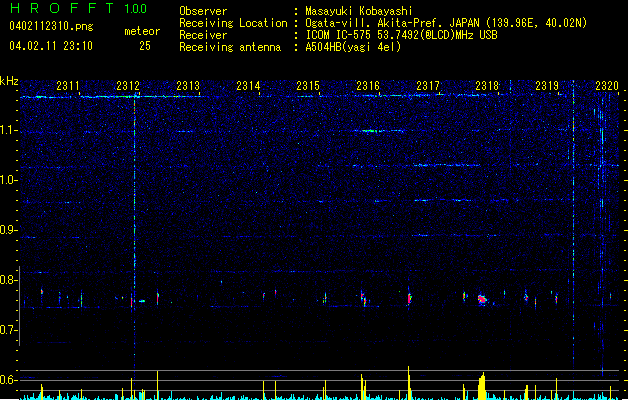Click antenna value A504HB(yagi 4el)

[x=353, y=47]
